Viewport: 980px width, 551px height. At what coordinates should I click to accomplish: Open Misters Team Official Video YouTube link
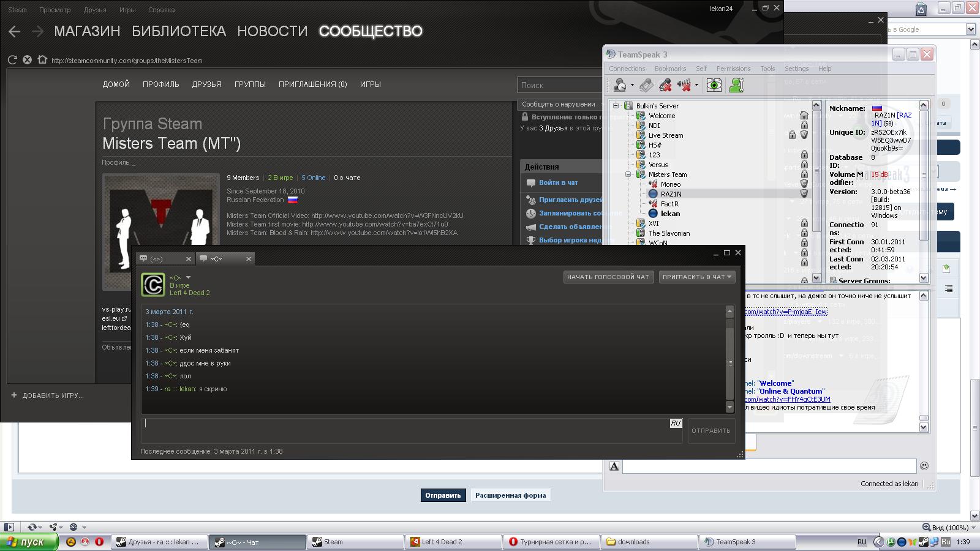[387, 216]
